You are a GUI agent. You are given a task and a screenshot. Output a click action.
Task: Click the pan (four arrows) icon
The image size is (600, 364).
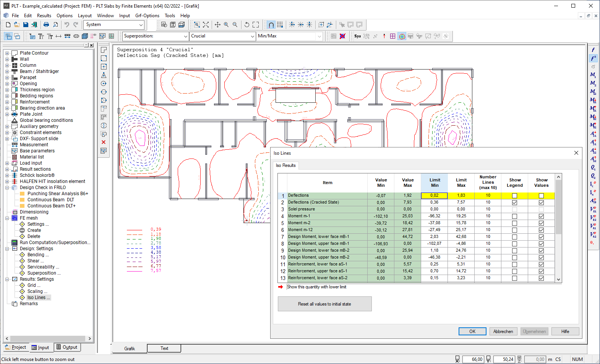point(217,25)
